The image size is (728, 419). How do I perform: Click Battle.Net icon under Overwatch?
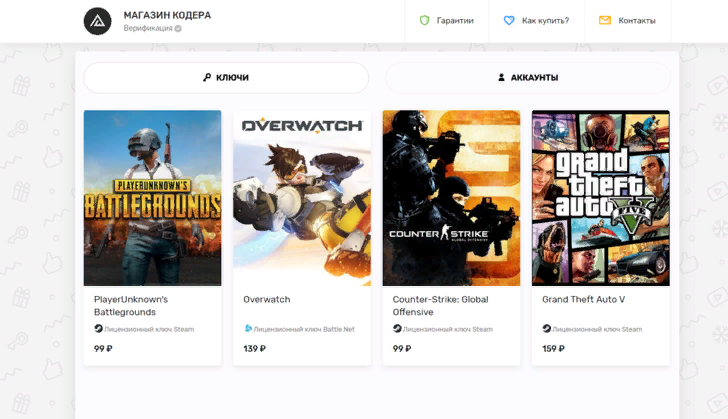point(248,328)
